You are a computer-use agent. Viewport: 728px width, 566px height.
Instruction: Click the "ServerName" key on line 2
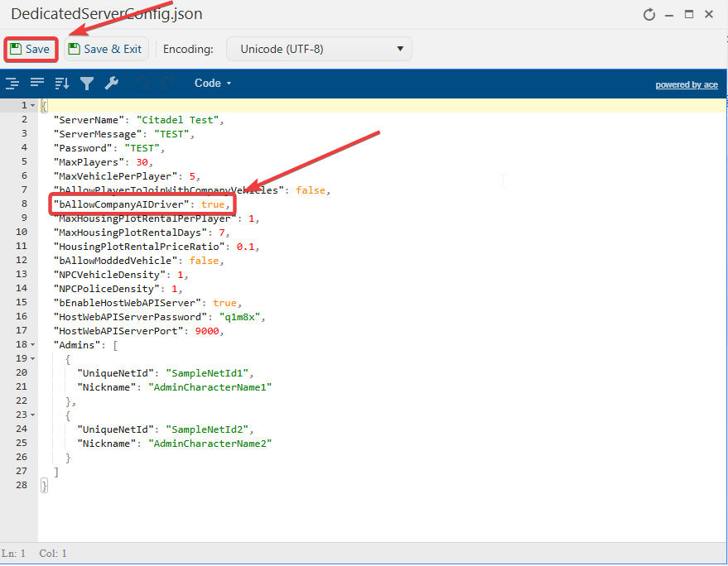(x=89, y=120)
